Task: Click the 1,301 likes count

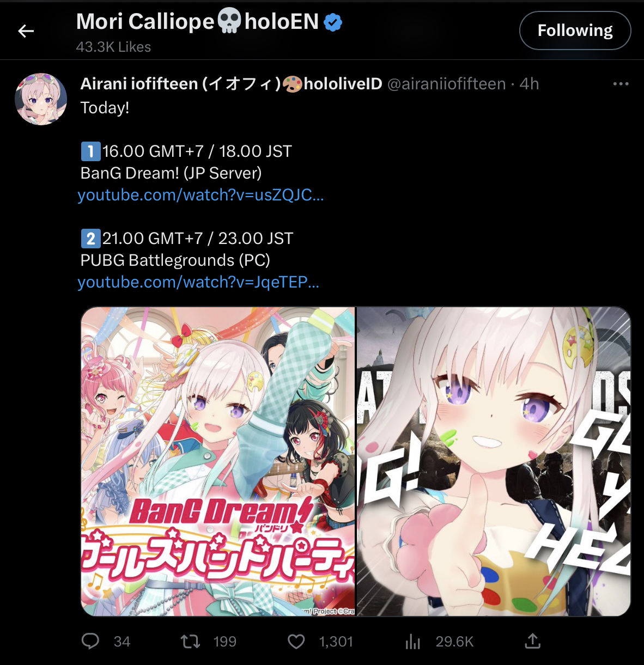Action: tap(336, 642)
